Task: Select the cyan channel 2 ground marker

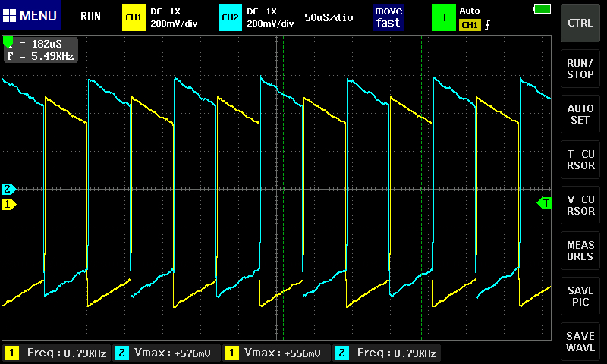Action: 8,189
